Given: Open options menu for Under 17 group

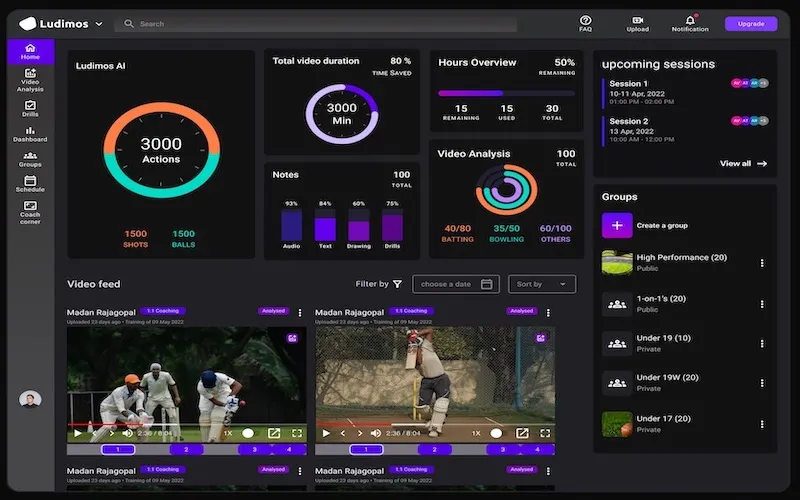Looking at the screenshot, I should (762, 424).
